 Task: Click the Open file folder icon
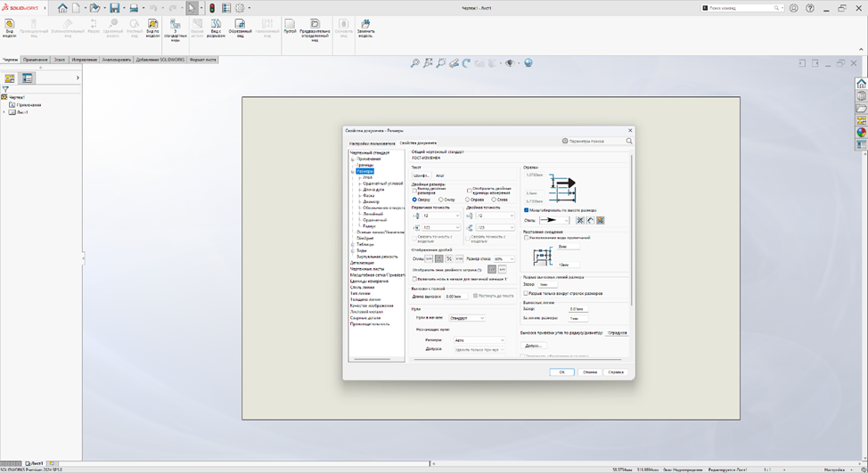point(94,8)
